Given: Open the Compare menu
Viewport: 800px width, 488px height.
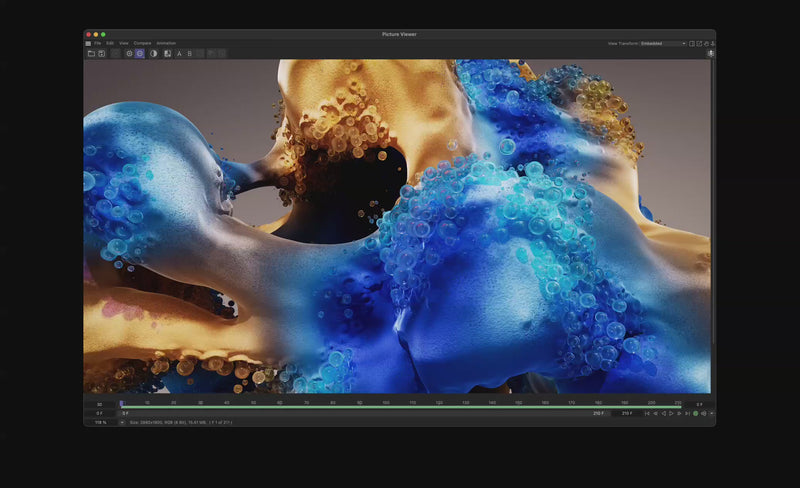Looking at the screenshot, I should pyautogui.click(x=143, y=43).
